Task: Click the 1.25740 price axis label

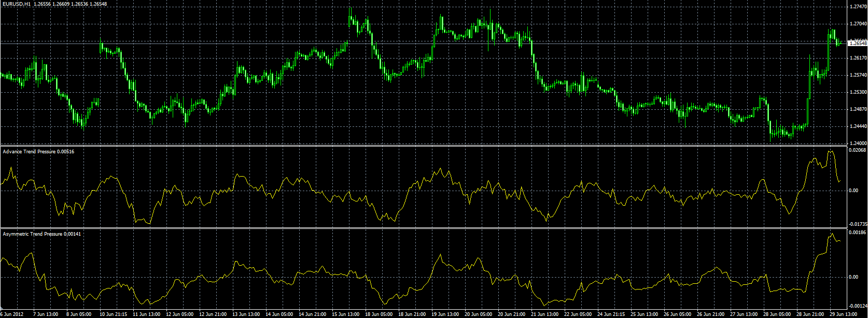Action: [x=857, y=75]
